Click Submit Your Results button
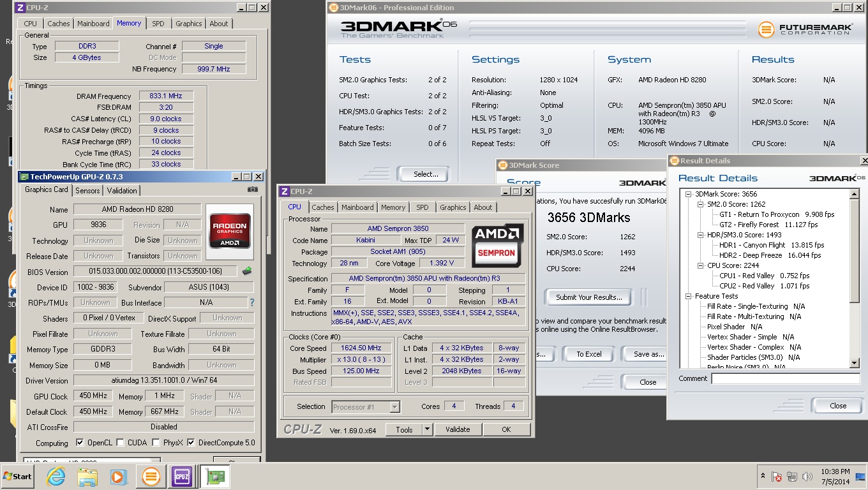868x490 pixels. [588, 297]
